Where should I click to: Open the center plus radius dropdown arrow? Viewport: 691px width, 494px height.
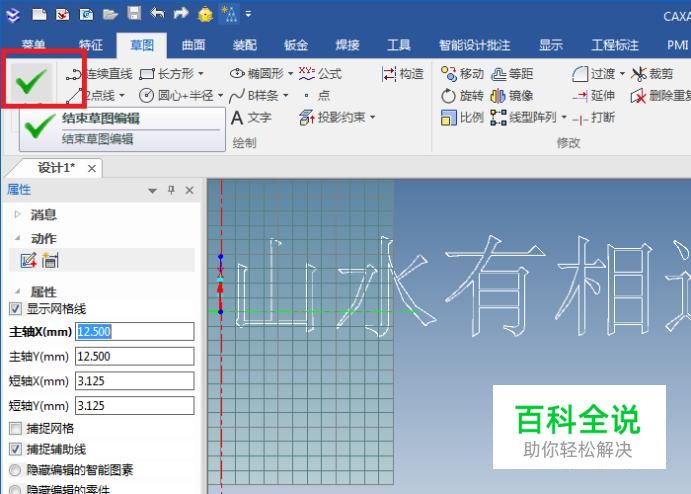point(220,95)
